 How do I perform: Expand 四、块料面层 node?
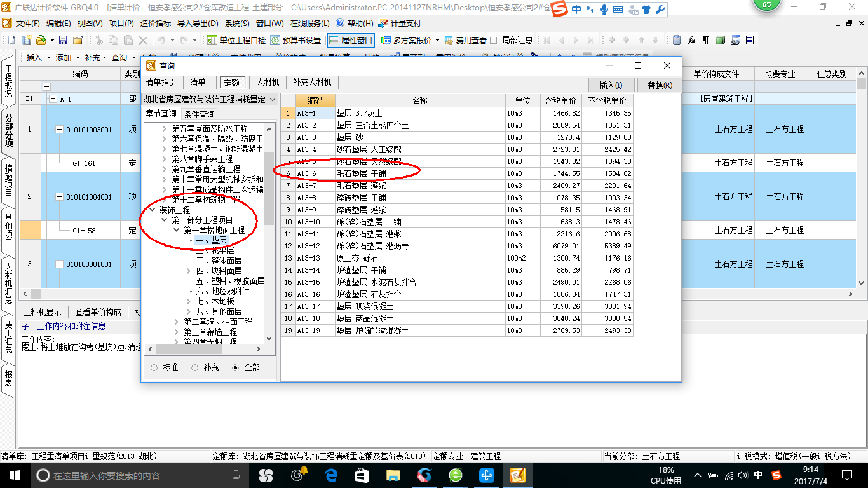[189, 271]
